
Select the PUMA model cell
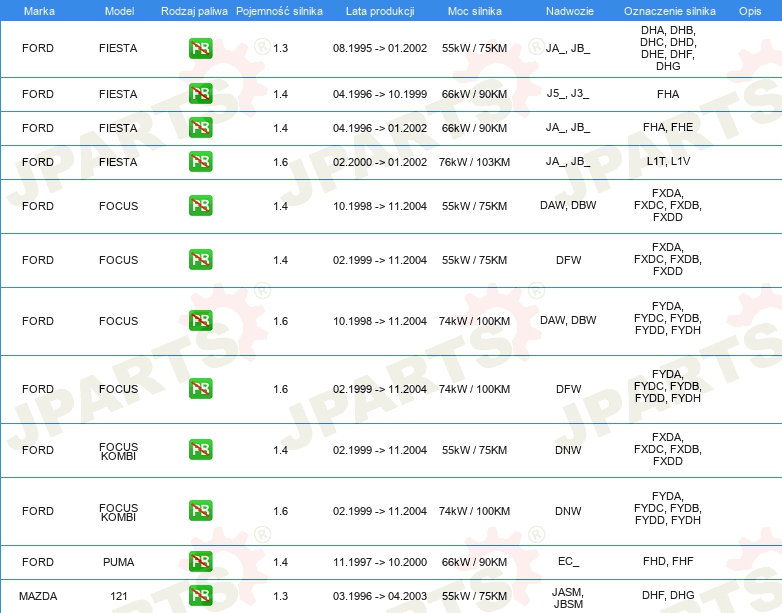coord(119,562)
